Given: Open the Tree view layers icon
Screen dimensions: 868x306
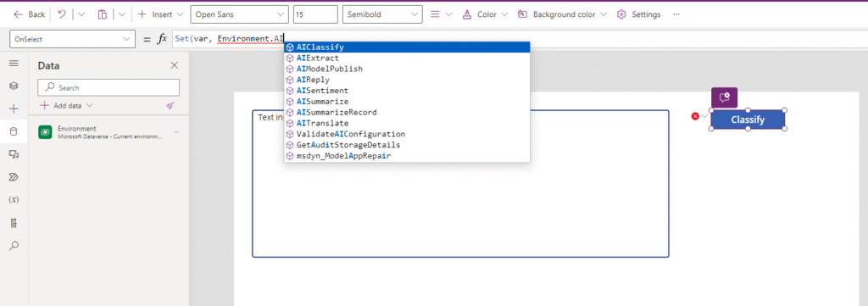Looking at the screenshot, I should [14, 86].
